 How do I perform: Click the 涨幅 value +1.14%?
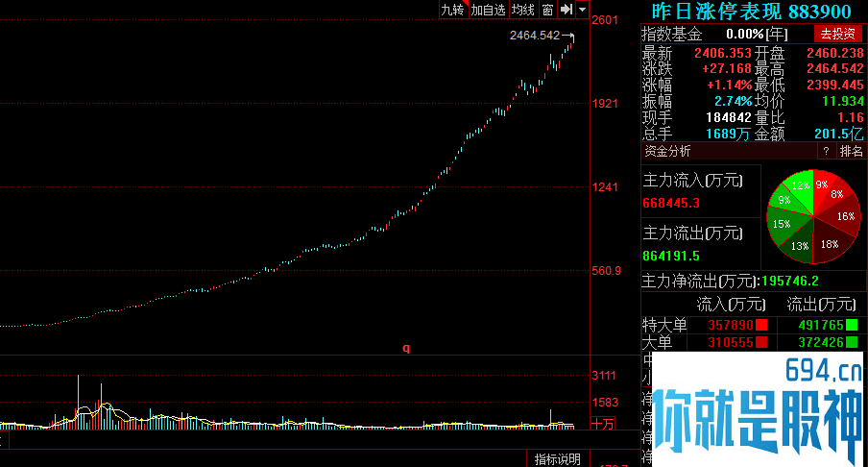click(x=729, y=86)
